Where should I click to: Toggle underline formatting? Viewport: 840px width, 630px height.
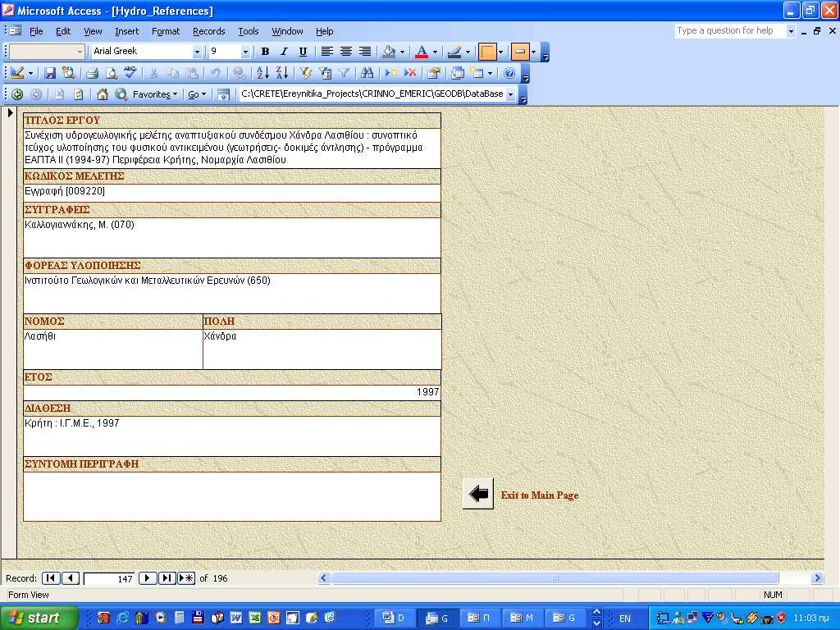click(x=303, y=52)
